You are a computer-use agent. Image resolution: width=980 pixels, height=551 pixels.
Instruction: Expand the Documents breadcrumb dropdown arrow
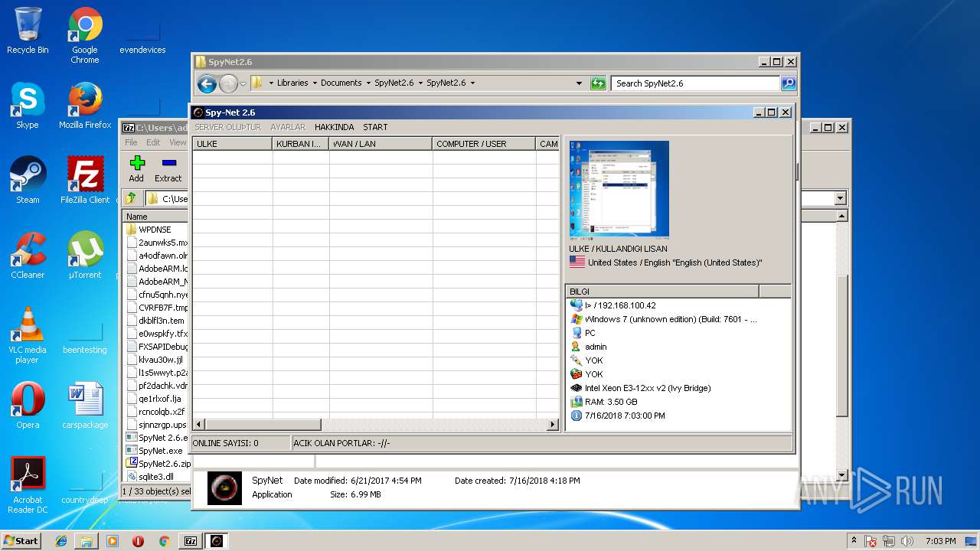[368, 83]
